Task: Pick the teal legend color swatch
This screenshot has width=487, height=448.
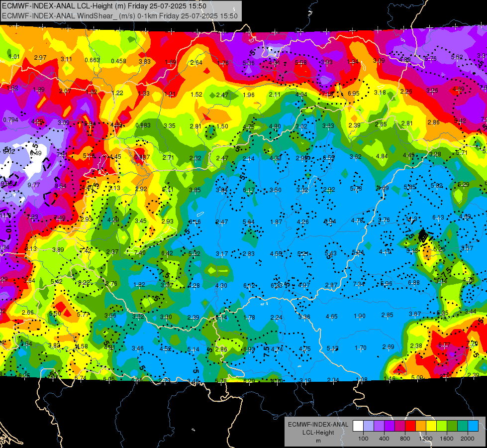Action: pyautogui.click(x=463, y=426)
